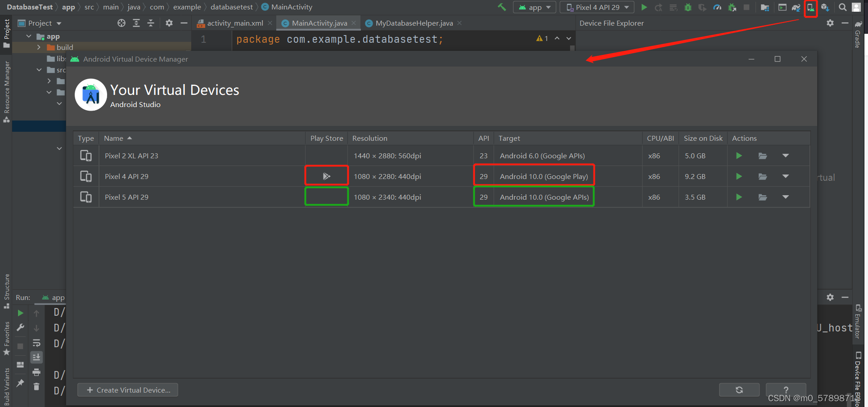Sort devices by the Name column header
This screenshot has height=407, width=868.
coord(202,138)
